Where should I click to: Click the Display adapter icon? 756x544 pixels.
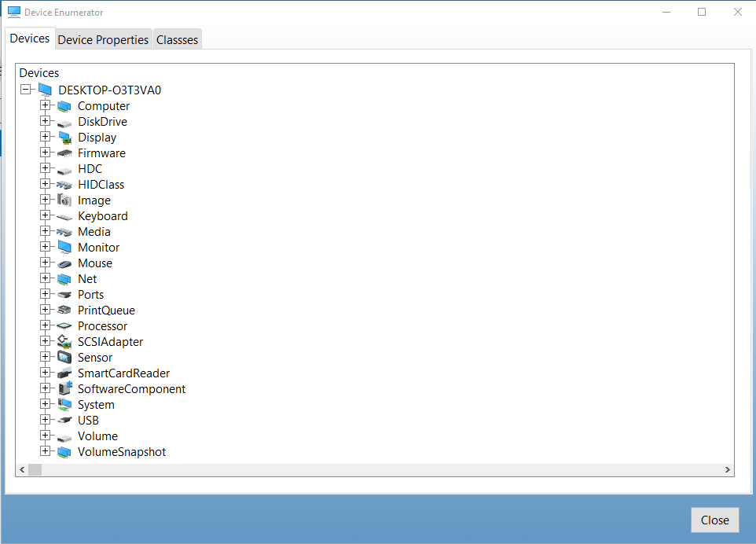coord(64,138)
